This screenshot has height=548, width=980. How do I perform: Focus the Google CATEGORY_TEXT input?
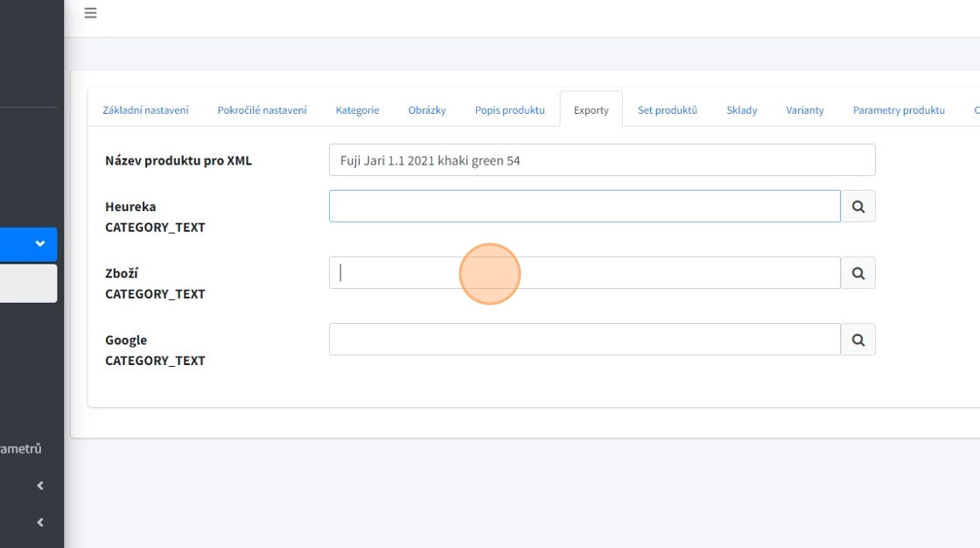click(x=584, y=340)
